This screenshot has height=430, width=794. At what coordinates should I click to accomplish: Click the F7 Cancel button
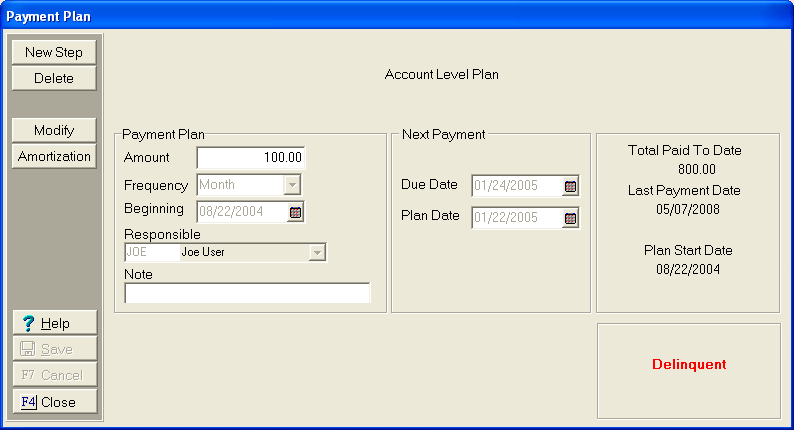54,376
